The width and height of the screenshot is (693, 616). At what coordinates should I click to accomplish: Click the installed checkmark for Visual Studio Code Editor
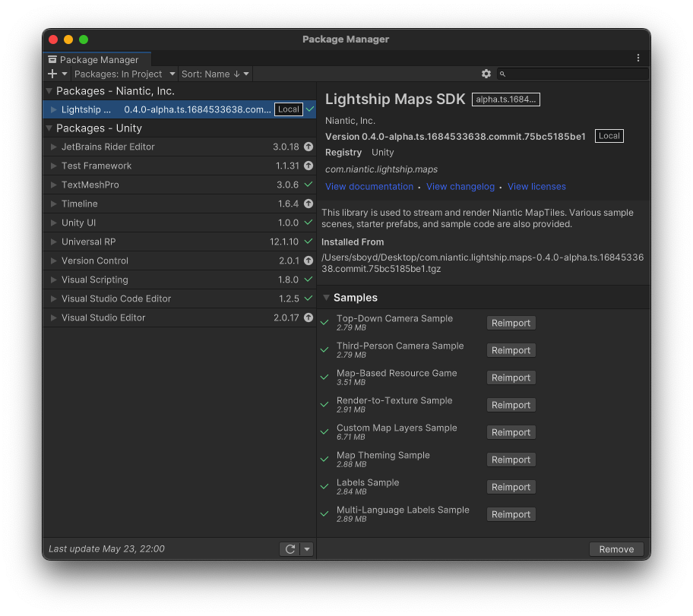pos(309,299)
